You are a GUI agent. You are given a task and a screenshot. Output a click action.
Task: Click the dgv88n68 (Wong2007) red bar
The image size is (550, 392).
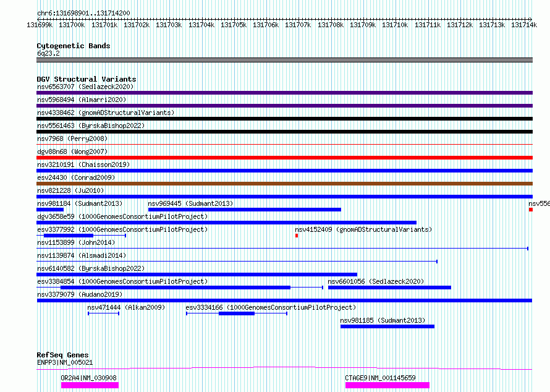point(284,158)
